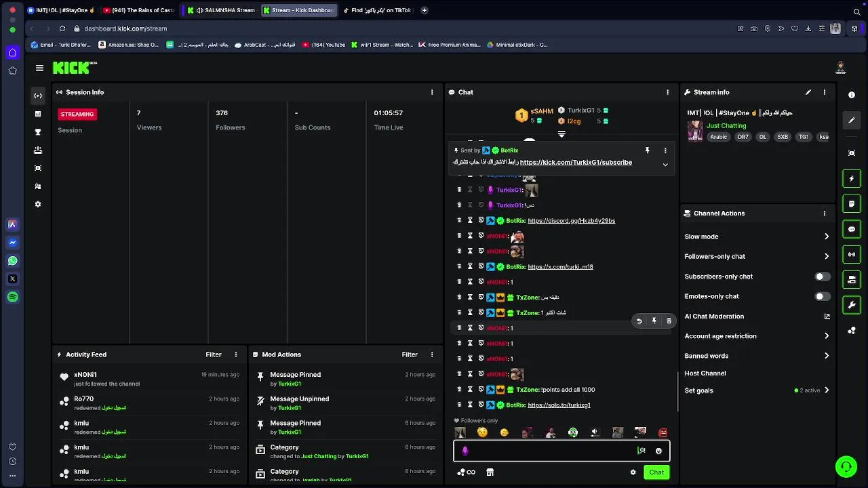The width and height of the screenshot is (868, 488).
Task: Open Channel Actions three-dot menu
Action: coord(825,213)
